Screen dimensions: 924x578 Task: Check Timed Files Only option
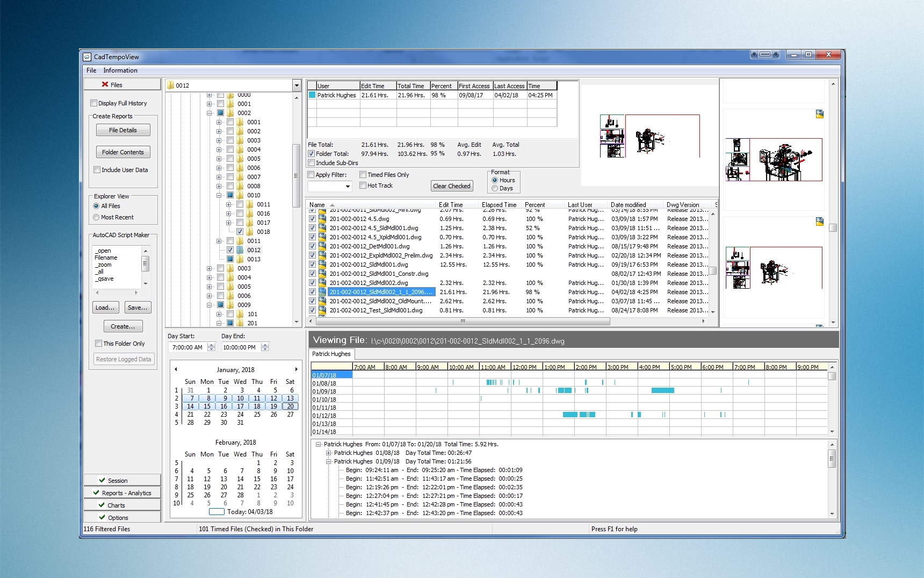[363, 175]
